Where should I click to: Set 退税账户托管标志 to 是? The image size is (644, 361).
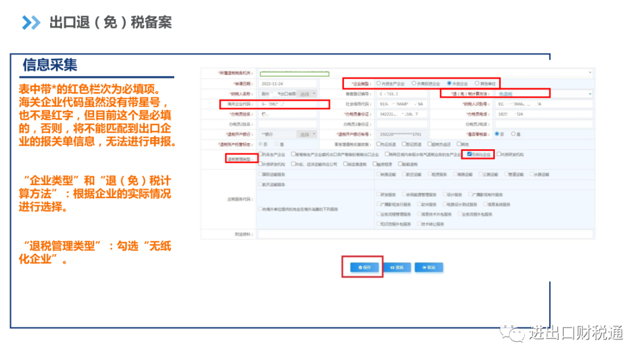pyautogui.click(x=277, y=144)
